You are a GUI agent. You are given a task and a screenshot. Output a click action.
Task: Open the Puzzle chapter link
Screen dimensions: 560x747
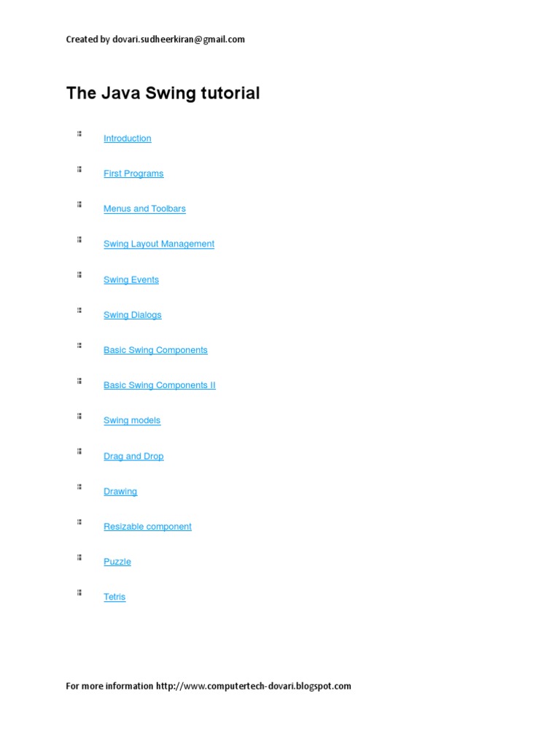click(117, 562)
